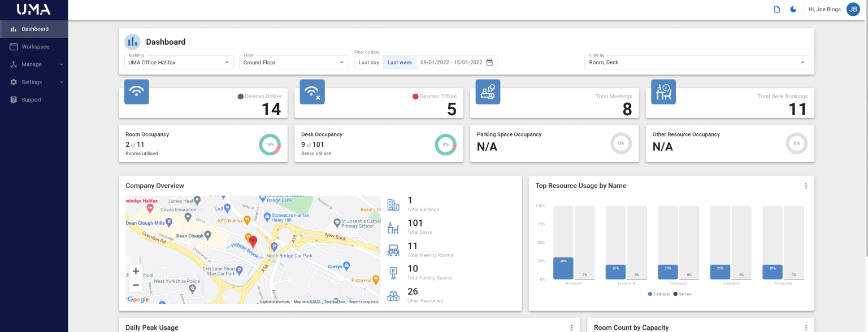The height and width of the screenshot is (332, 868).
Task: Open the Filter By Room, Desk dropdown
Action: [696, 63]
